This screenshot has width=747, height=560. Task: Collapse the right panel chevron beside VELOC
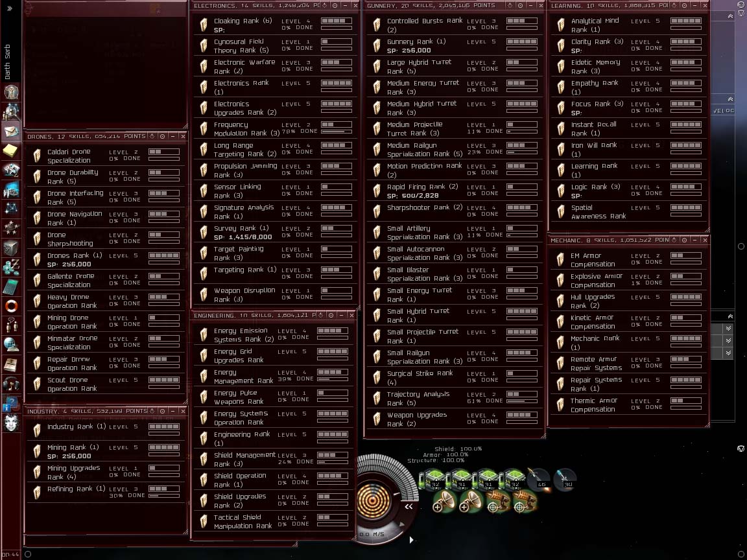click(x=730, y=99)
